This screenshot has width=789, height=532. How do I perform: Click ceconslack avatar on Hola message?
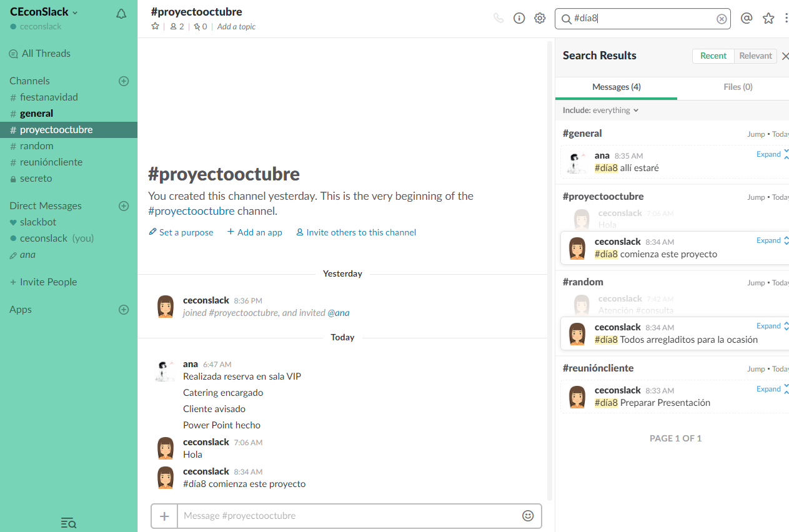pyautogui.click(x=166, y=448)
